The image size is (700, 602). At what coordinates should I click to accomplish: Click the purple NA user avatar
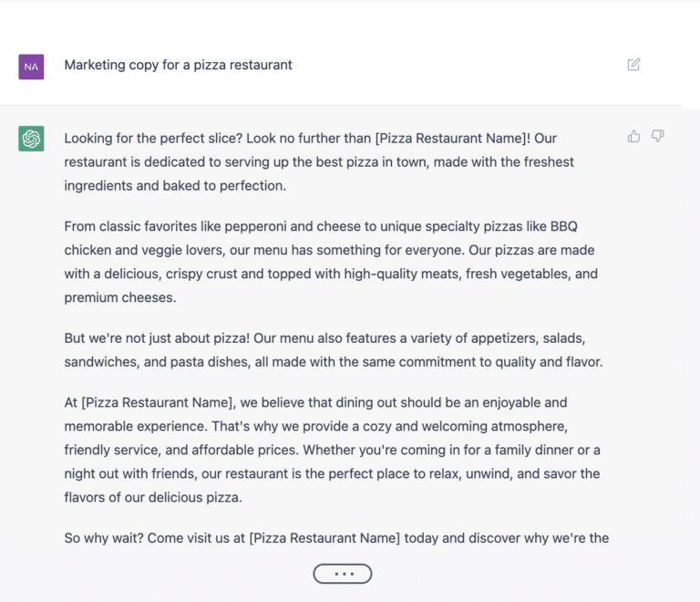31,67
